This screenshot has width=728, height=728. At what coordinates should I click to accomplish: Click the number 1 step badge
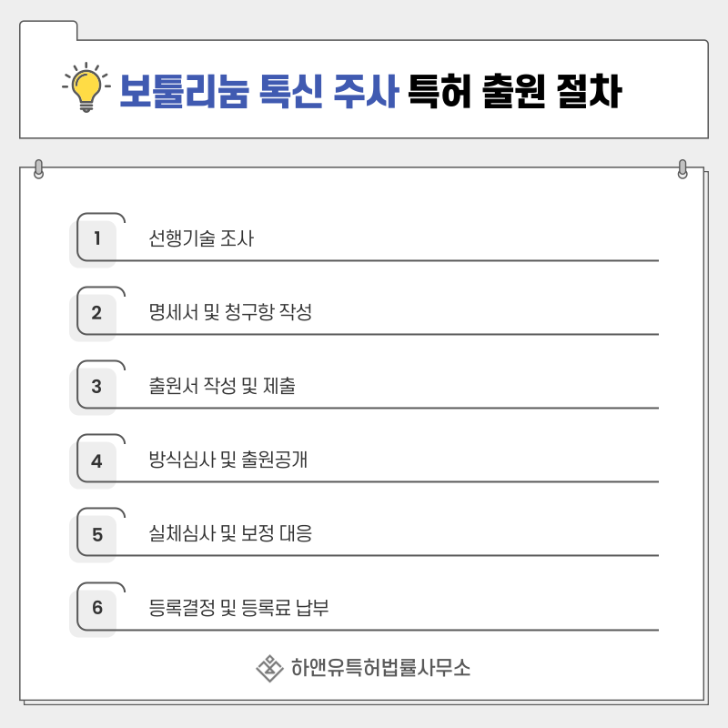click(x=97, y=239)
